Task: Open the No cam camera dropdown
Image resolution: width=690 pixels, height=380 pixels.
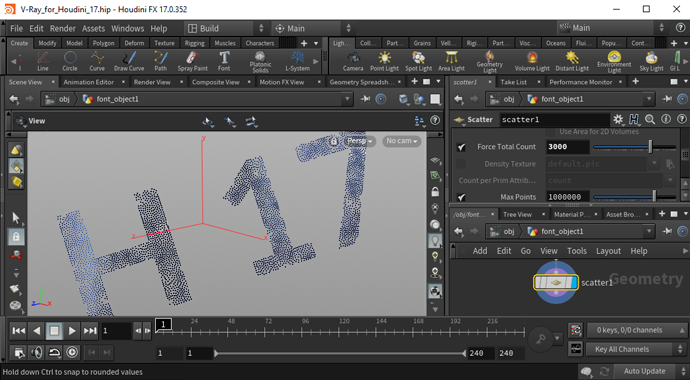Action: pos(401,141)
